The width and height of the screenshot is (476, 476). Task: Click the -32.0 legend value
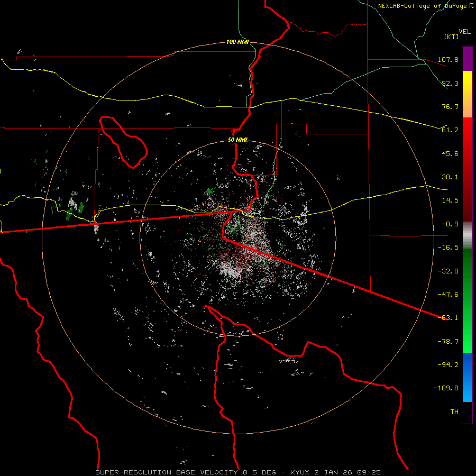[x=448, y=271]
